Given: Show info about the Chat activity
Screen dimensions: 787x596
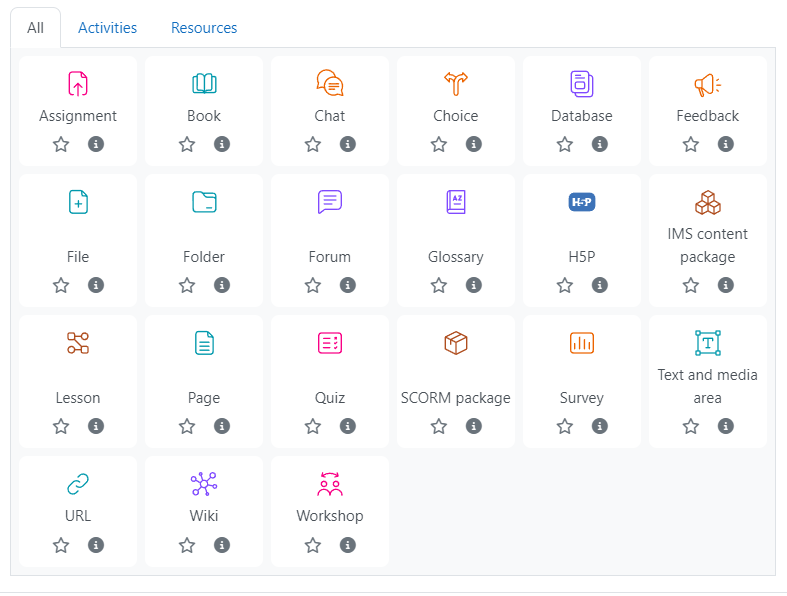Looking at the screenshot, I should point(348,144).
